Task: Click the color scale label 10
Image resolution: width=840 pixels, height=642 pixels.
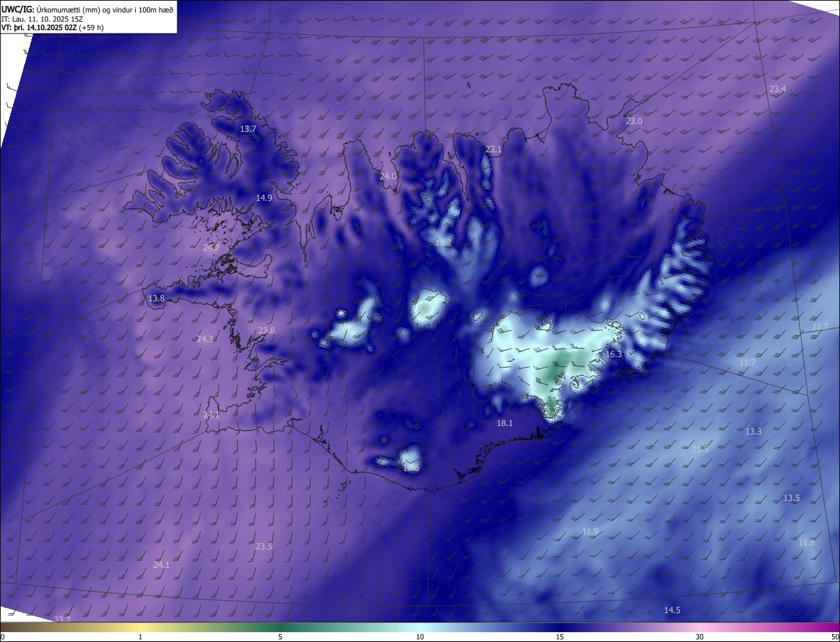Action: click(x=420, y=637)
